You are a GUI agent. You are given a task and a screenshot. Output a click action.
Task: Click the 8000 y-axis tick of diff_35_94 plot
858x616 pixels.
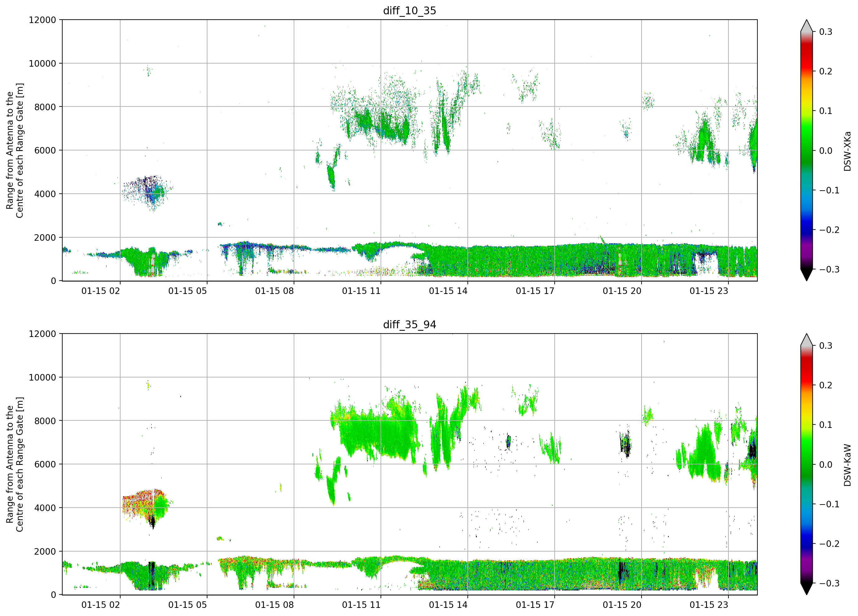pos(45,421)
